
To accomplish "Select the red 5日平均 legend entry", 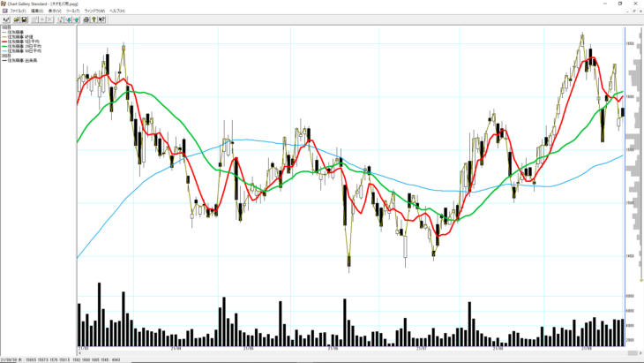I will tap(25, 41).
